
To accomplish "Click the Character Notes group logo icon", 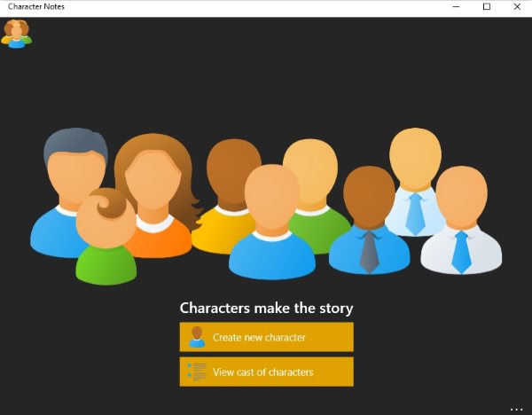I will [x=16, y=34].
